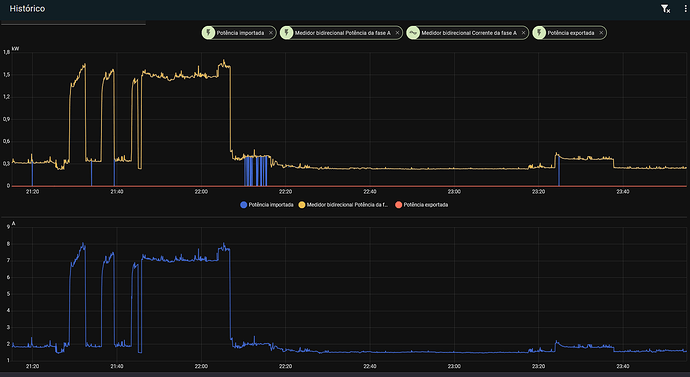This screenshot has height=377, width=690.
Task: Toggle Potência exportada series in legend
Action: tap(422, 205)
